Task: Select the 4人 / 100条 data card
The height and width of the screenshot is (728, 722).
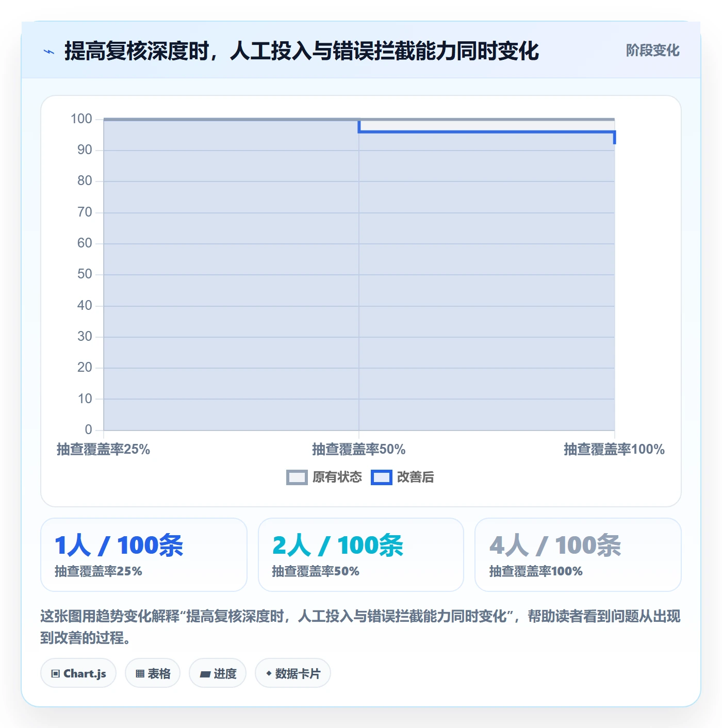Action: pyautogui.click(x=578, y=555)
